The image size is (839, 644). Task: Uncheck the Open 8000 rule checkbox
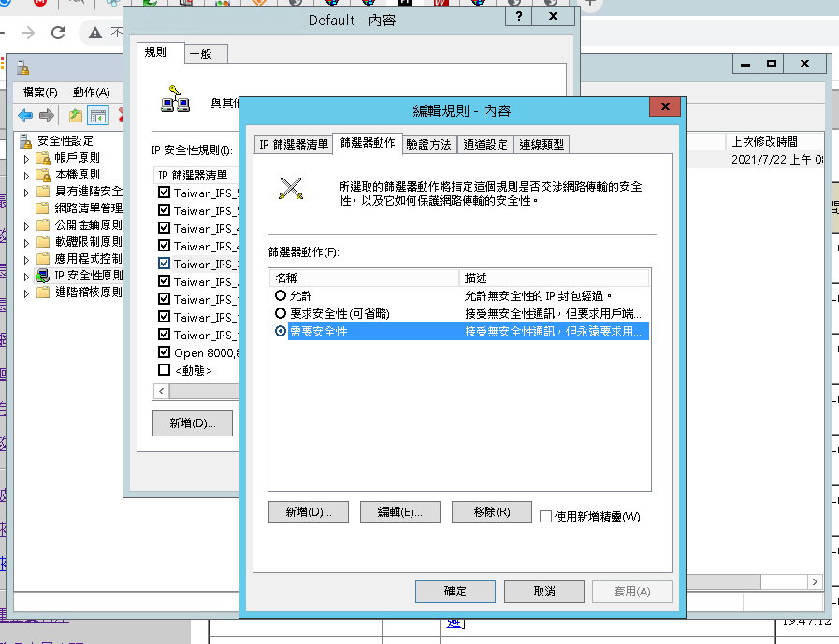165,352
